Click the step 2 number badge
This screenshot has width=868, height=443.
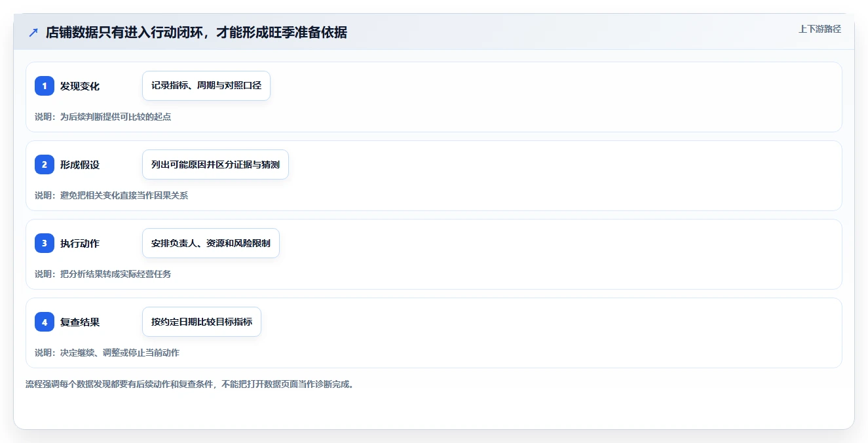[45, 164]
